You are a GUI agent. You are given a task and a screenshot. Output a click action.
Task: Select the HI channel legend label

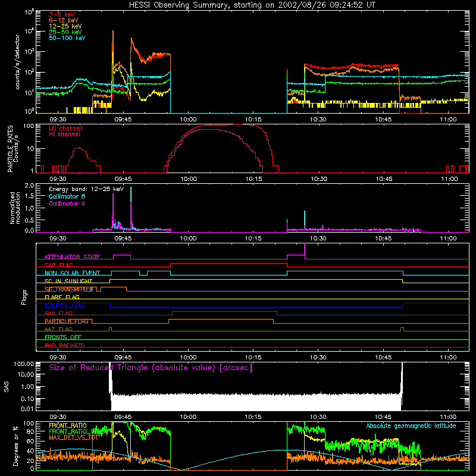[64, 134]
